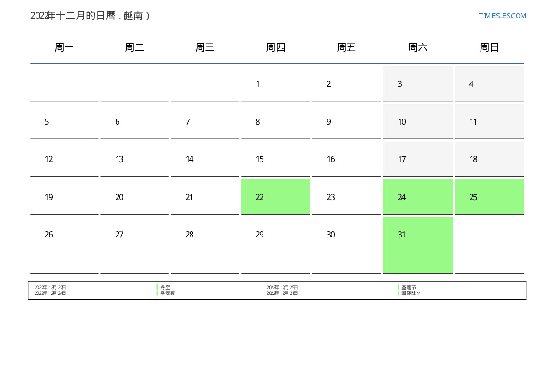Select Sunday day 11 cell
This screenshot has height=392, width=554.
tap(490, 122)
